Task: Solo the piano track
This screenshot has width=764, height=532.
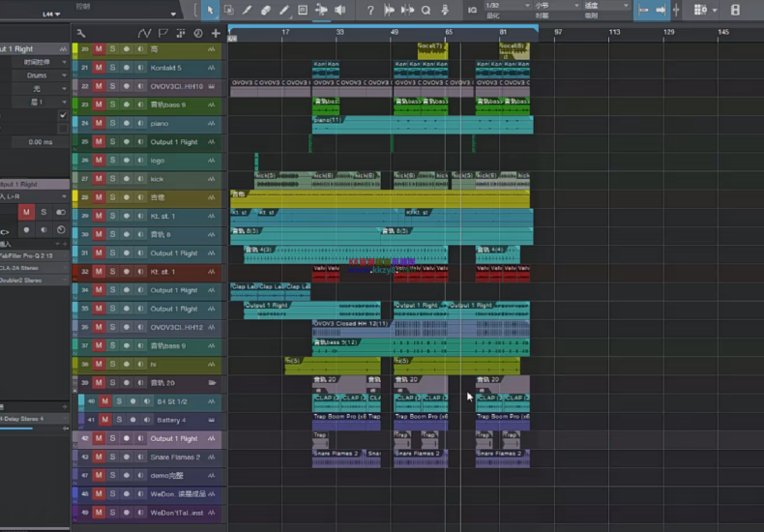Action: tap(112, 124)
